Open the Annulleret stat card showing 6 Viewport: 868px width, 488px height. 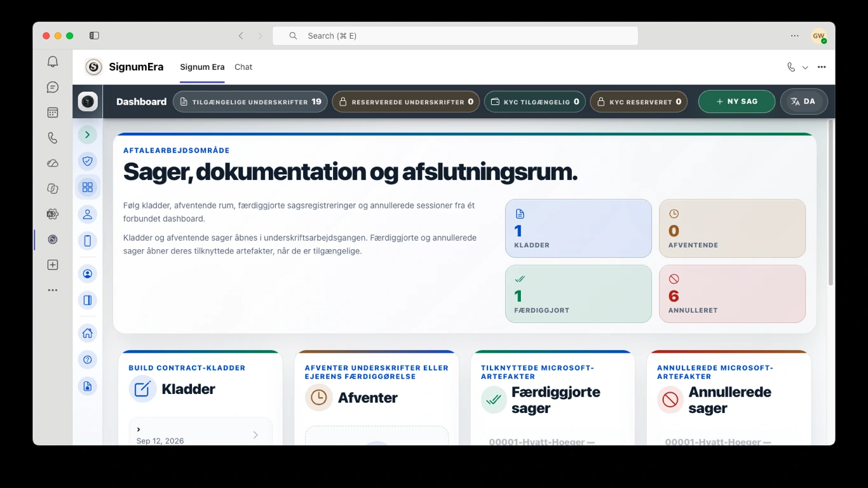pos(732,294)
